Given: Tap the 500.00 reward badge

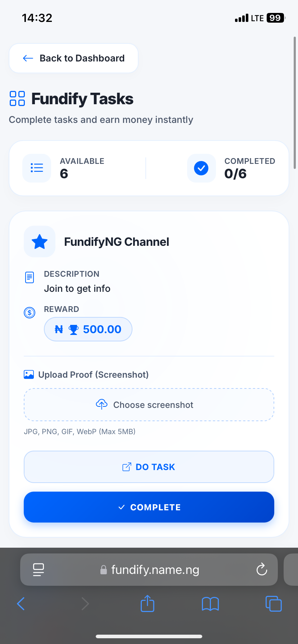Looking at the screenshot, I should [88, 329].
